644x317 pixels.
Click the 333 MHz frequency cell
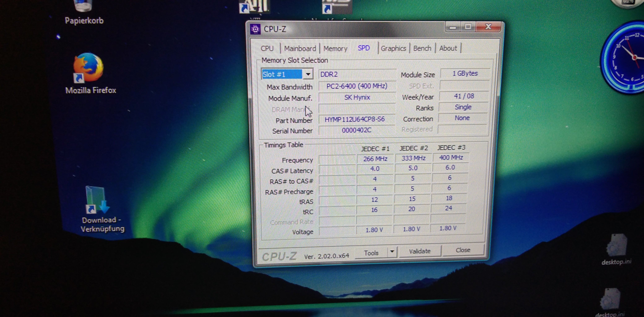coord(413,158)
